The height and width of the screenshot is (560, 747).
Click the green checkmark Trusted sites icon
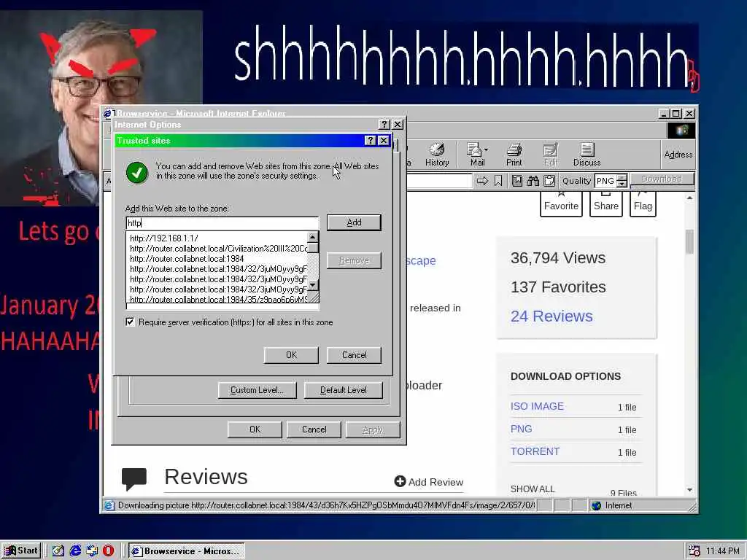tap(137, 172)
